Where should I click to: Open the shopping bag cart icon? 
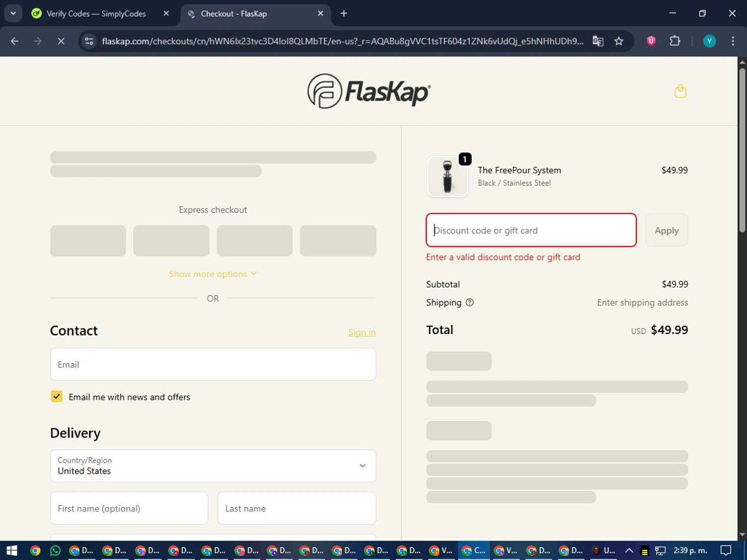point(680,91)
